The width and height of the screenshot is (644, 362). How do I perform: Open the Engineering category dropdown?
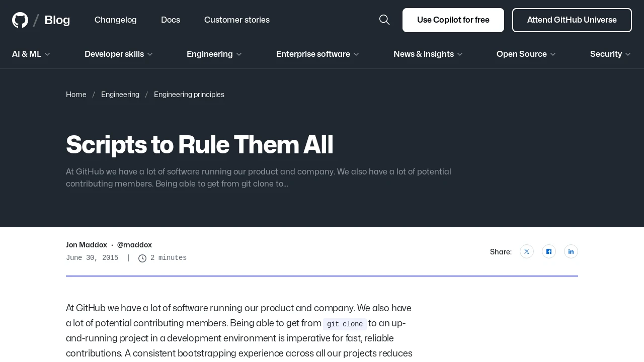pos(214,54)
